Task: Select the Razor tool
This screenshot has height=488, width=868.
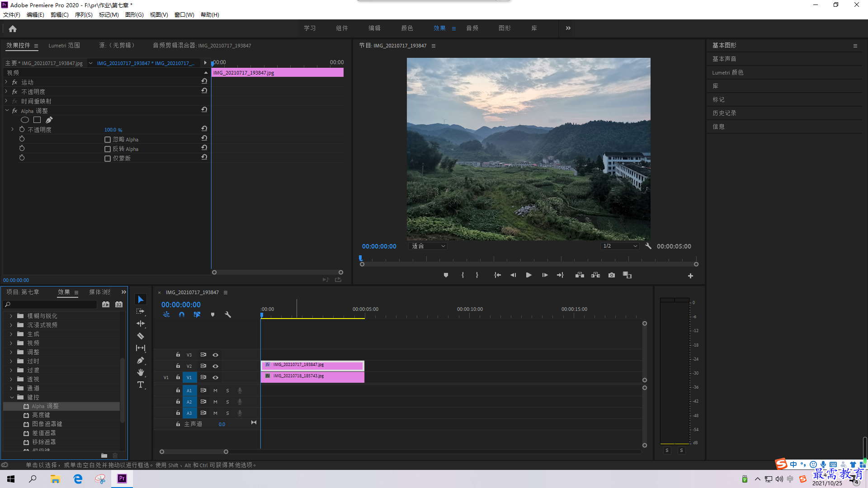Action: tap(141, 336)
